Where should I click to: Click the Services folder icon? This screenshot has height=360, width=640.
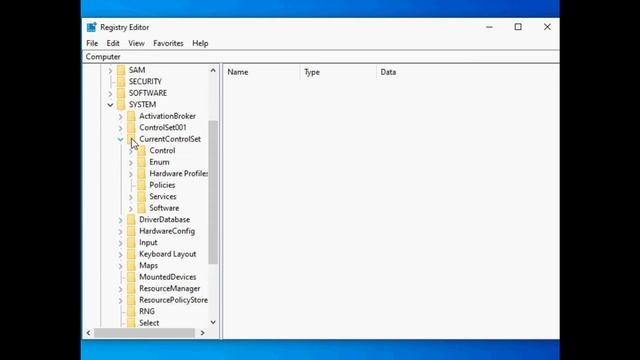tap(141, 197)
